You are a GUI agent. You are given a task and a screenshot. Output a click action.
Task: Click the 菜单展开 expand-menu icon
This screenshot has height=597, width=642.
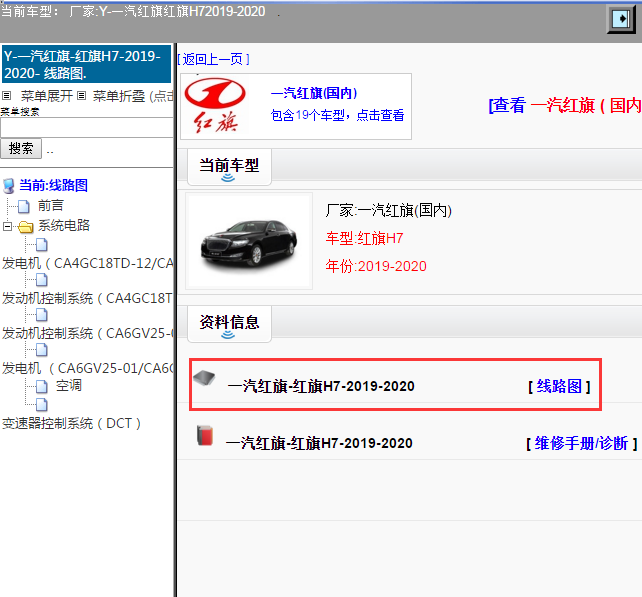(6, 96)
